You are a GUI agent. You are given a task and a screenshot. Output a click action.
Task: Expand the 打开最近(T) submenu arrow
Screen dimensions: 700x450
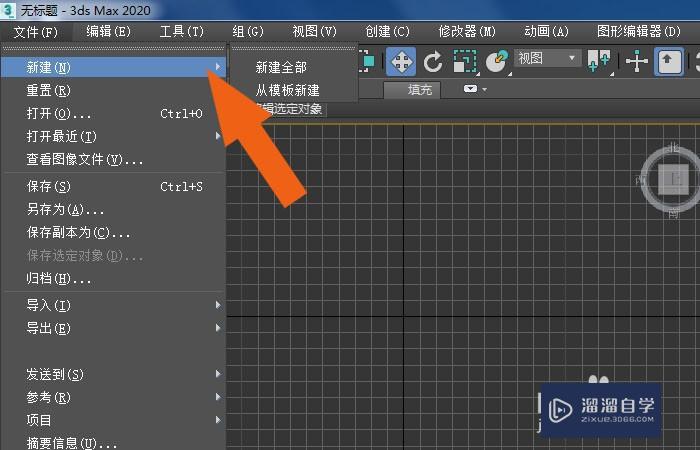pyautogui.click(x=217, y=135)
